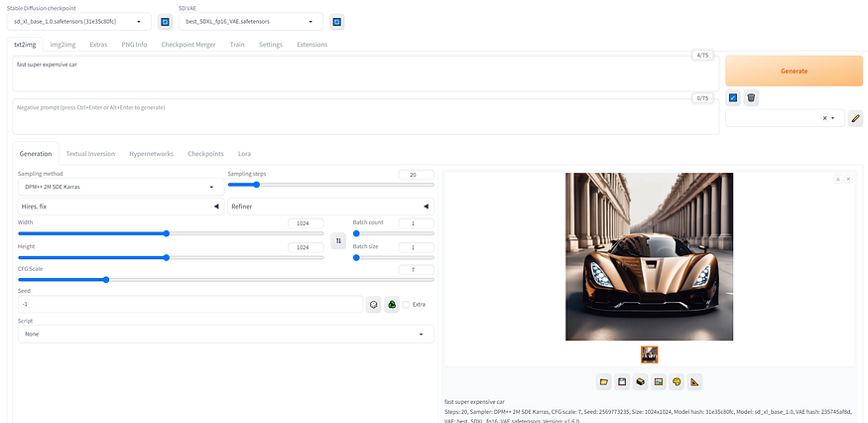Open the Script dropdown
This screenshot has width=868, height=423.
tap(226, 335)
